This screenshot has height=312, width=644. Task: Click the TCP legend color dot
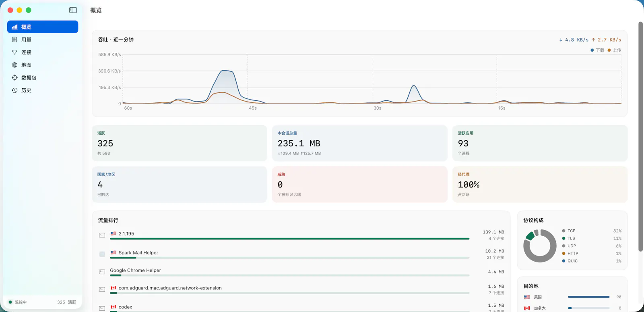(x=564, y=231)
